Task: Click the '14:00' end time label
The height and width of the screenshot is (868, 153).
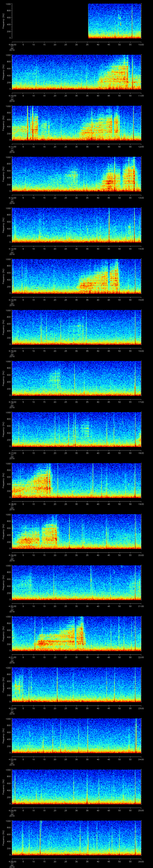Action: 141,249
